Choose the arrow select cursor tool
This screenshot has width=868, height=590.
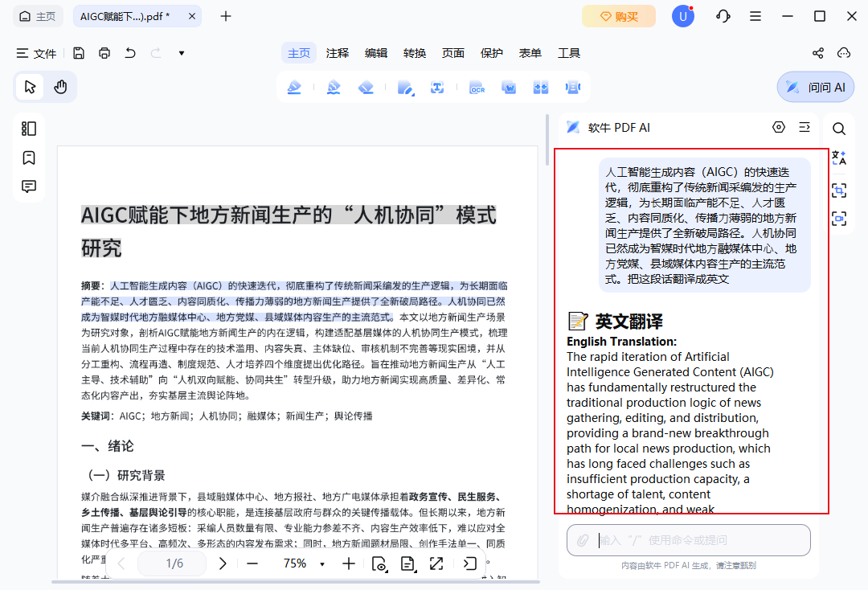(30, 87)
